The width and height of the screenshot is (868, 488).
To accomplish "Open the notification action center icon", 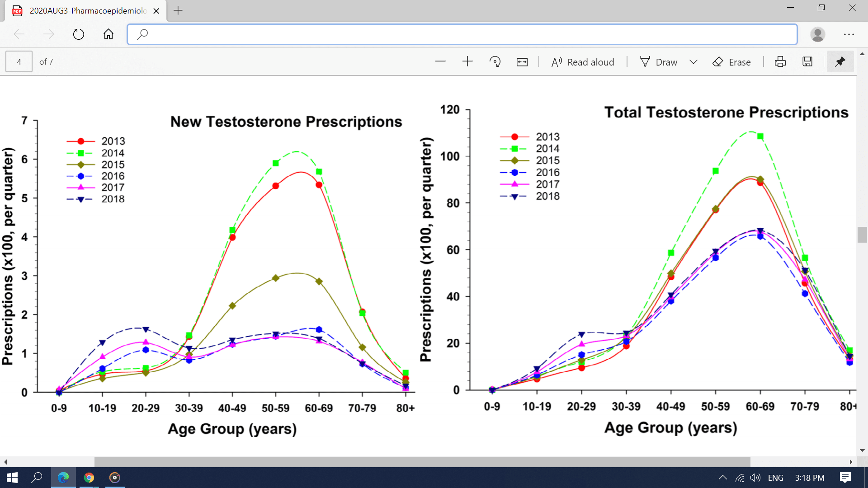I will coord(845,478).
